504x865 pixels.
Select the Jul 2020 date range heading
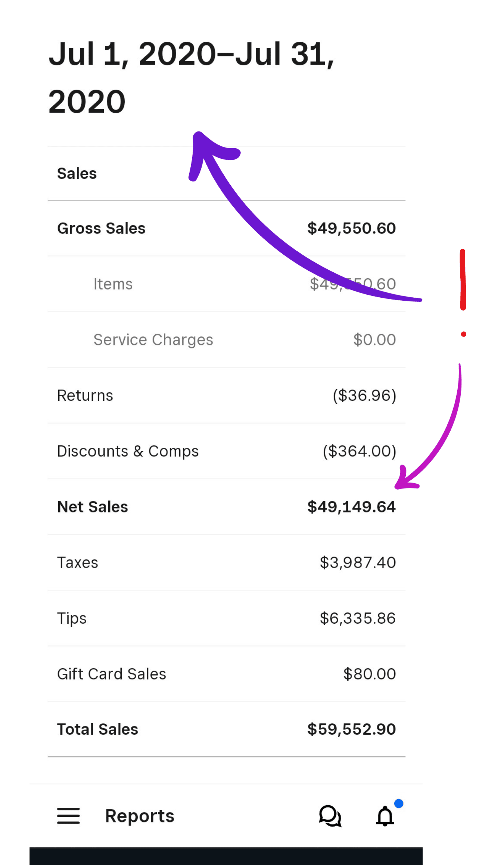click(191, 77)
